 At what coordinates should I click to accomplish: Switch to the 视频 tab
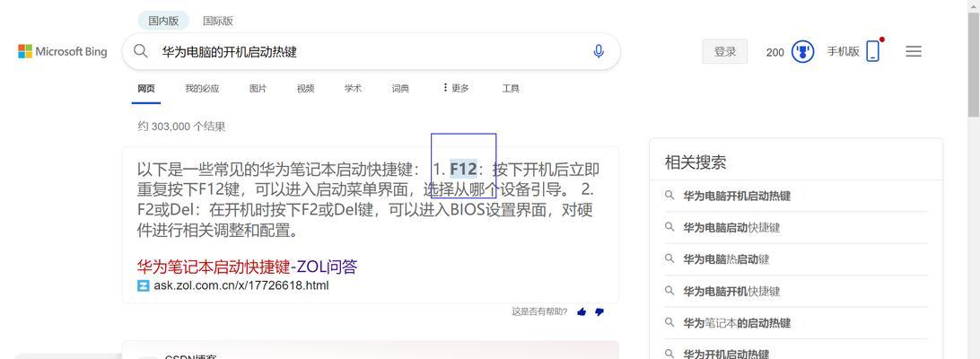[x=306, y=88]
